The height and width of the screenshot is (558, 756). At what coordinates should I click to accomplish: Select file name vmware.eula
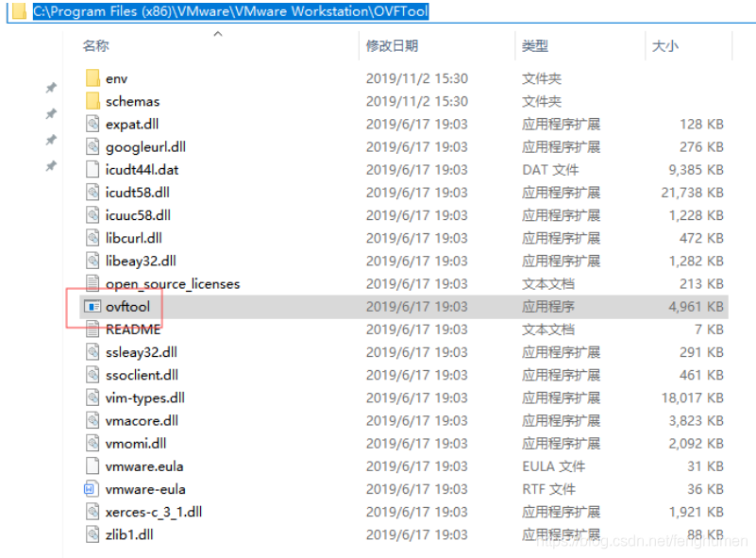point(144,466)
